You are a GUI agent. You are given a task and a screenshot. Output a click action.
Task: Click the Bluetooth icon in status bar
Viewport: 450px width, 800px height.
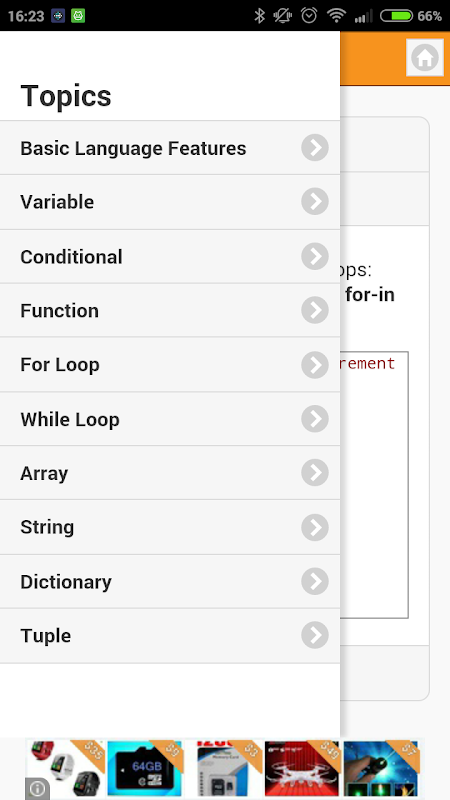tap(260, 16)
